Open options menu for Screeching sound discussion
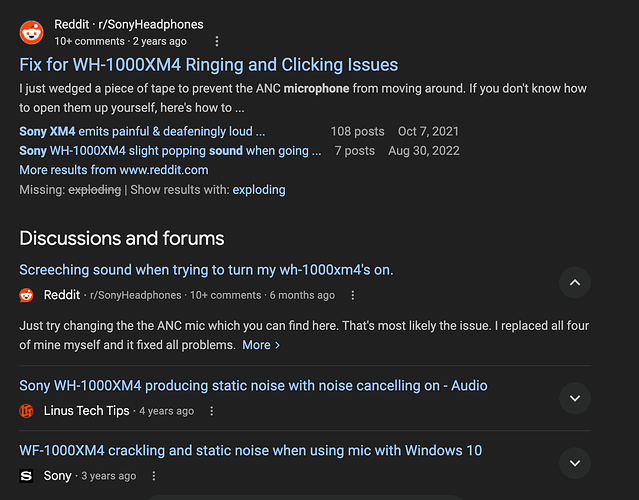Viewport: 639px width, 500px height. point(353,296)
